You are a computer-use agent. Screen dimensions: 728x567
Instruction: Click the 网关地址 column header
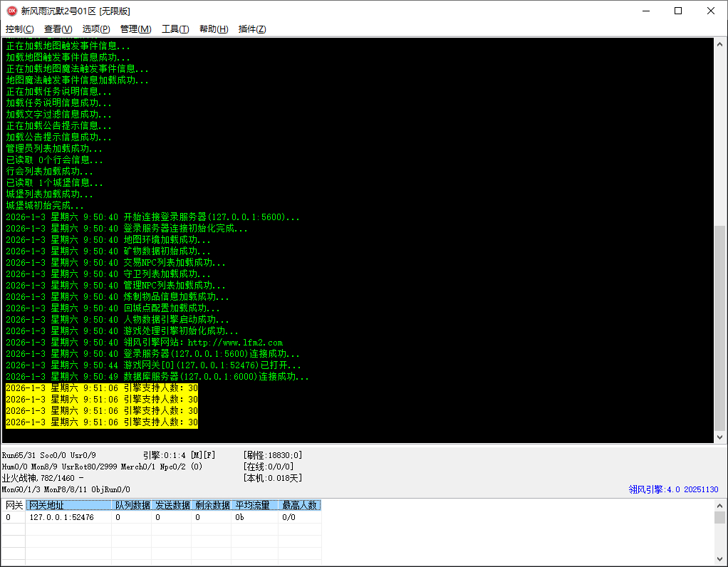tap(69, 505)
